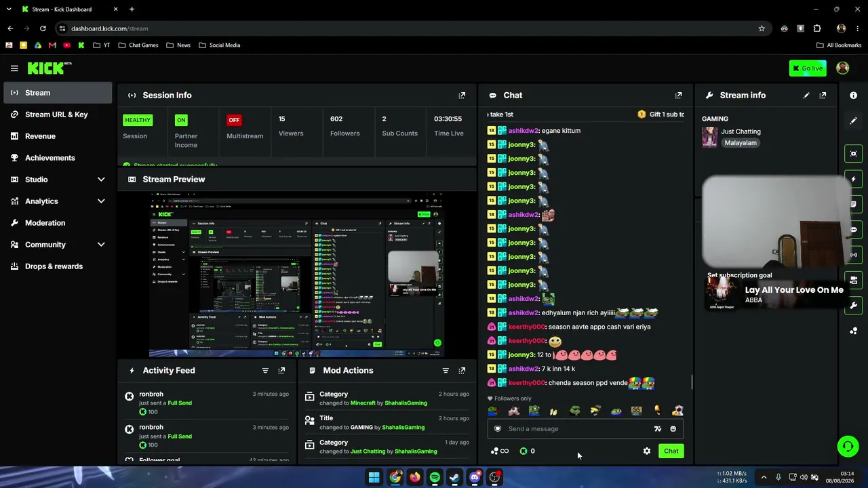Viewport: 868px width, 488px height.
Task: Click the lightning bolt icon in right rail
Action: point(853,179)
